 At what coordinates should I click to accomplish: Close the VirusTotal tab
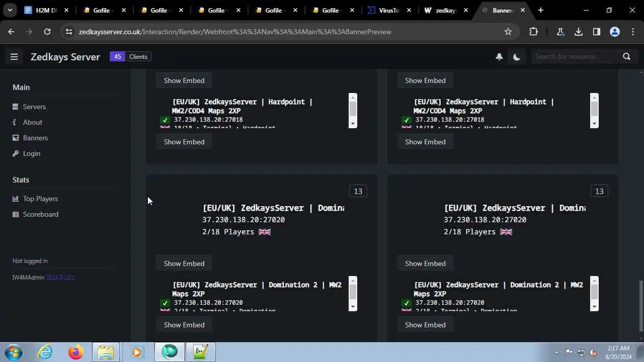410,10
